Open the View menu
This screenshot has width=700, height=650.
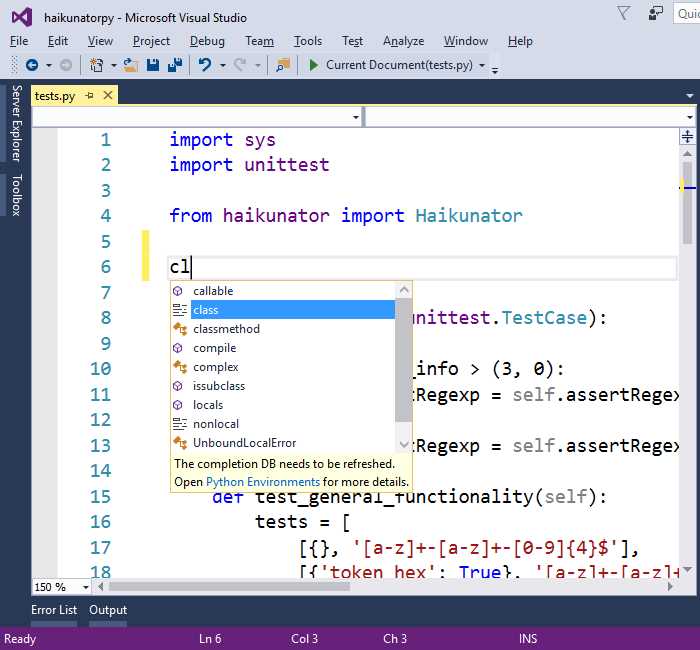click(100, 41)
